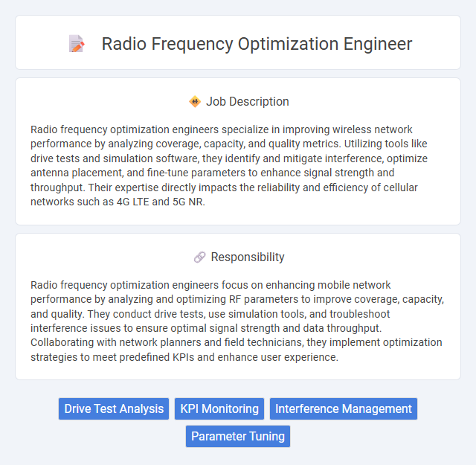The image size is (476, 465).
Task: Open the Parameter Tuning tag
Action: [x=238, y=436]
